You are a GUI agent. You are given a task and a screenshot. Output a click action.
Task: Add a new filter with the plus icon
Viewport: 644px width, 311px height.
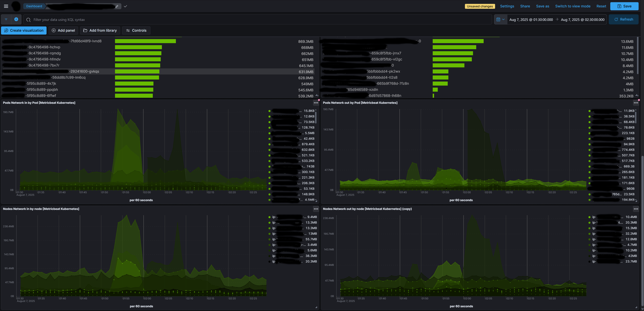coord(16,19)
